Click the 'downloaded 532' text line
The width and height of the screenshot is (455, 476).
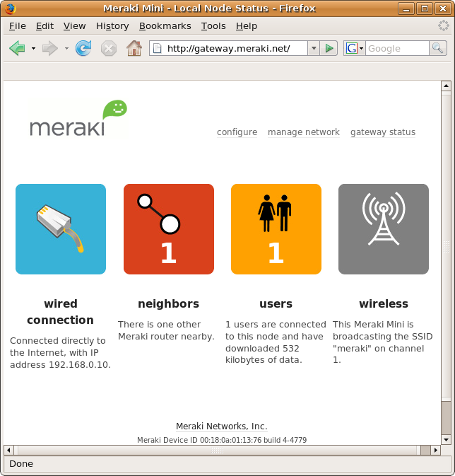[x=262, y=348]
